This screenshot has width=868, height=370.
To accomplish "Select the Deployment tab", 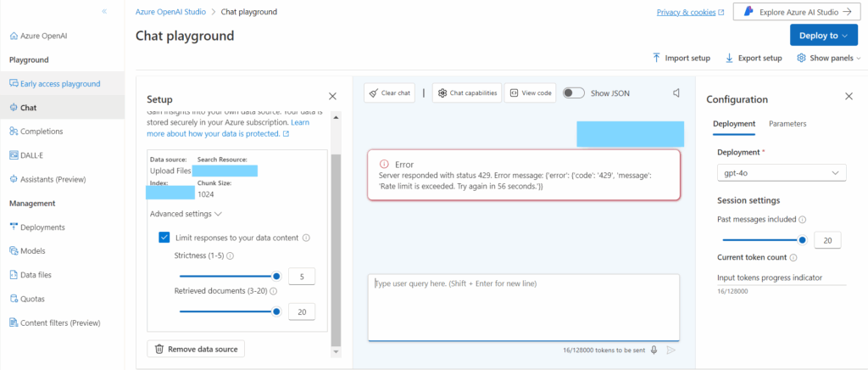I will pyautogui.click(x=733, y=124).
